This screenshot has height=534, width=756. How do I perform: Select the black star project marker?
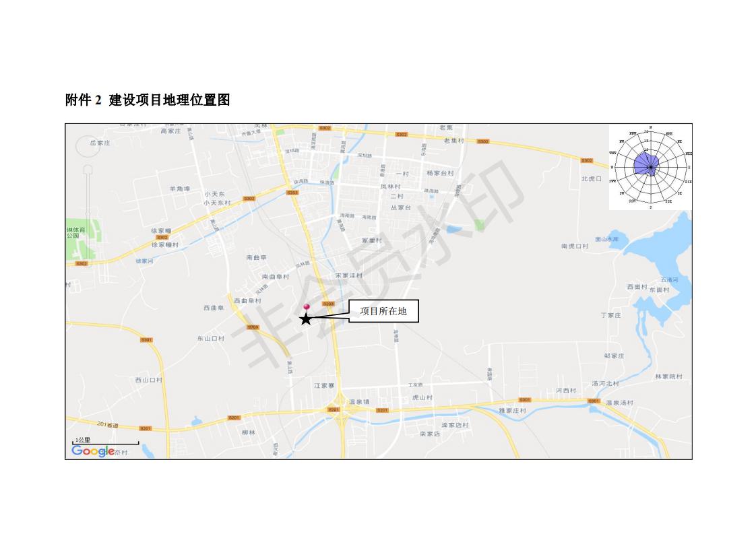pos(306,319)
